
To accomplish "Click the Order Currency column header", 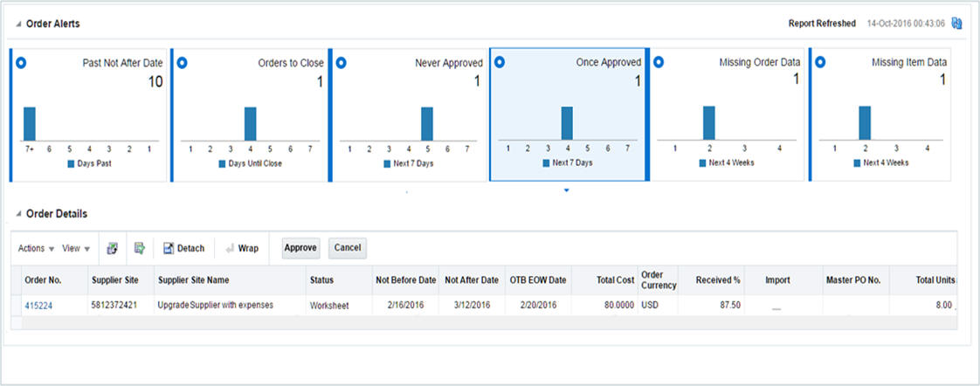I will tap(658, 280).
